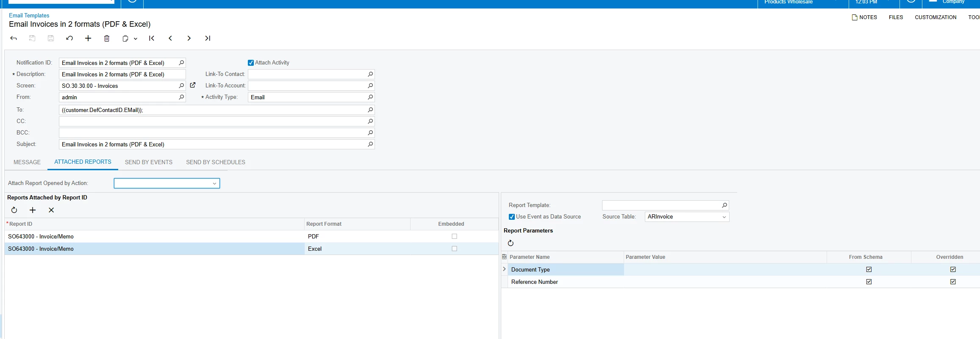Viewport: 980px width, 339px height.
Task: Switch to the MESSAGE tab
Action: (27, 162)
